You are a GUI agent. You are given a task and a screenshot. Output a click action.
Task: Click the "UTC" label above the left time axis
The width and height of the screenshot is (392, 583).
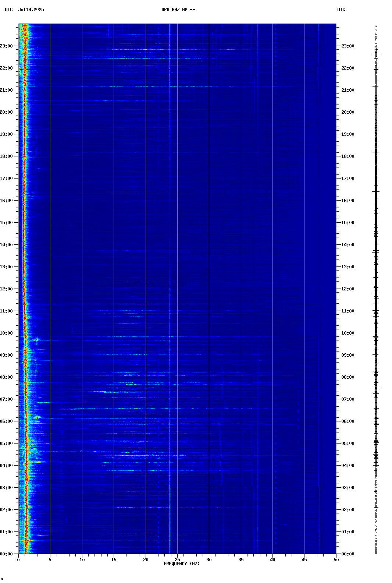pyautogui.click(x=9, y=10)
